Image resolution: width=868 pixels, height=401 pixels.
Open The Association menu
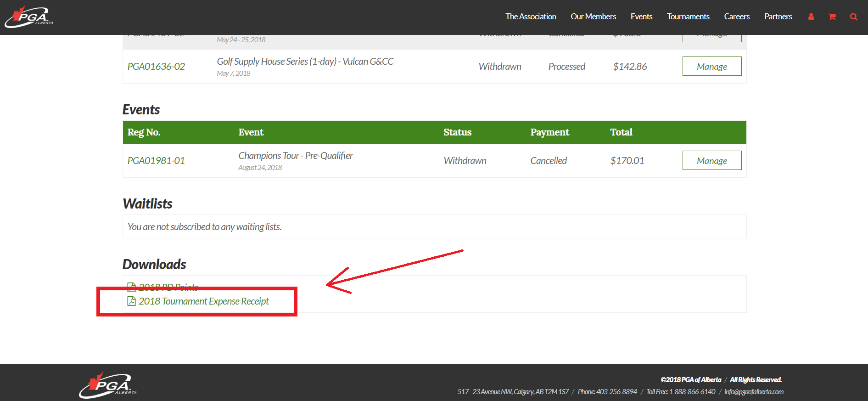531,17
